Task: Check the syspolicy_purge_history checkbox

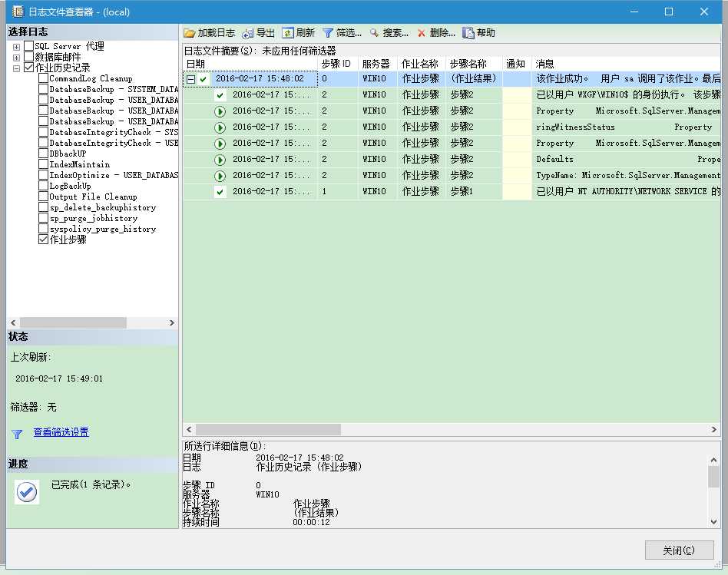Action: point(43,228)
